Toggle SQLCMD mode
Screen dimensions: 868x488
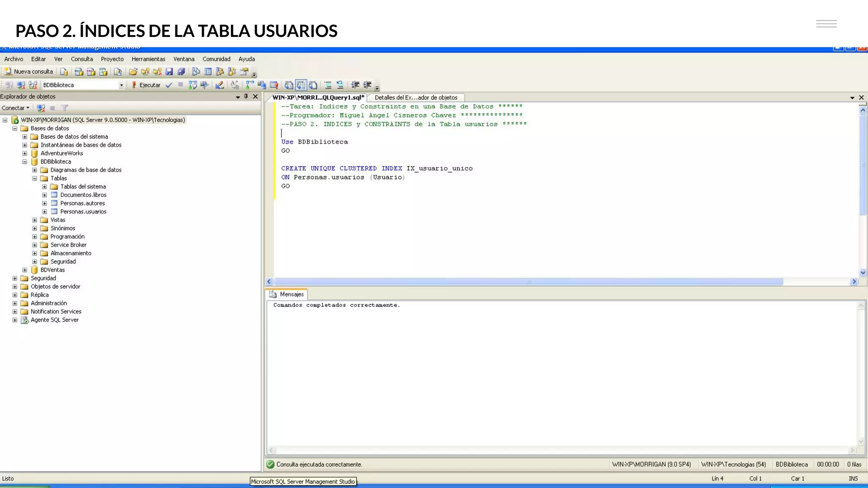point(274,85)
